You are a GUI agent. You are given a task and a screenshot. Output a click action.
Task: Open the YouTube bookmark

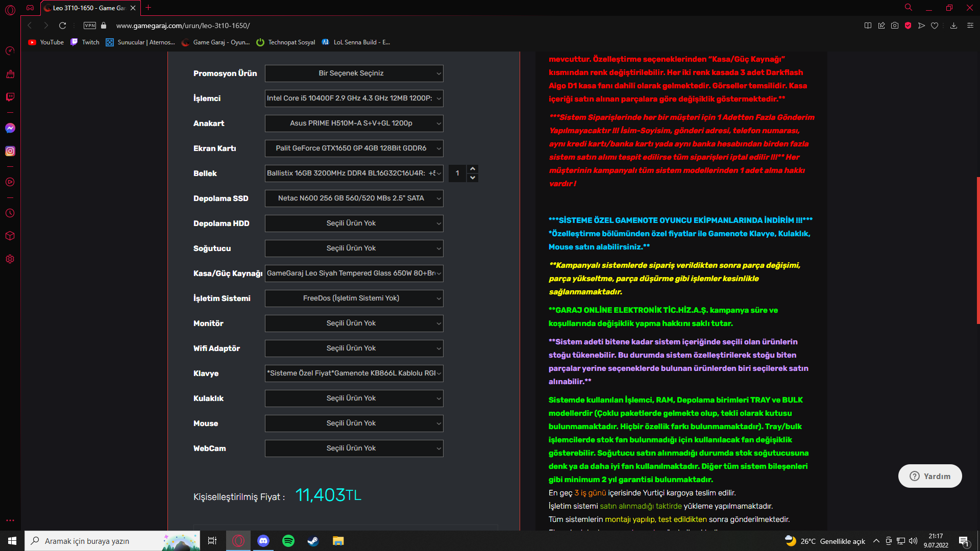pos(46,42)
